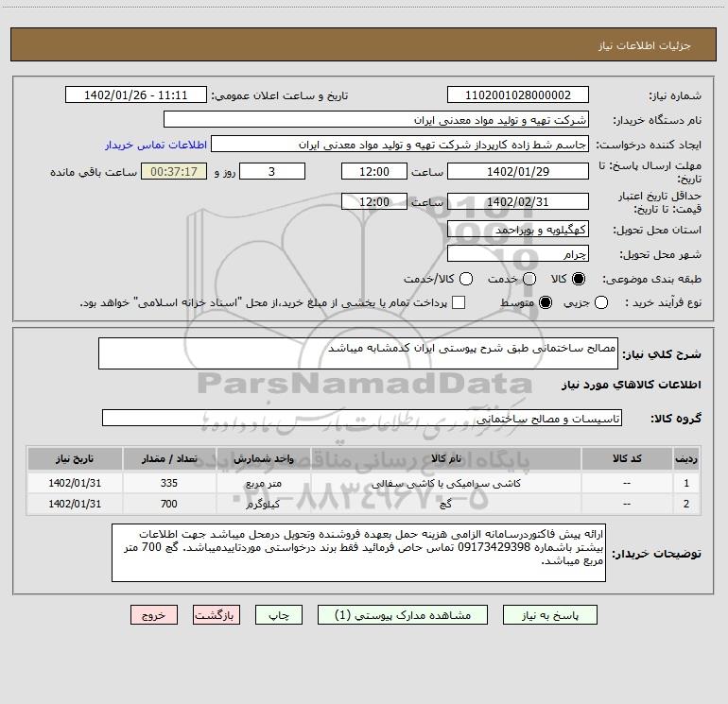This screenshot has width=728, height=704.
Task: Click the unit cell متر مربع
Action: pyautogui.click(x=263, y=483)
